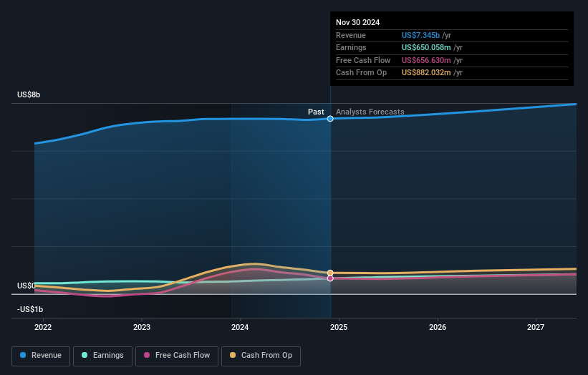This screenshot has width=588, height=375.
Task: Click the tooltip Cash From Op row label
Action: [361, 73]
